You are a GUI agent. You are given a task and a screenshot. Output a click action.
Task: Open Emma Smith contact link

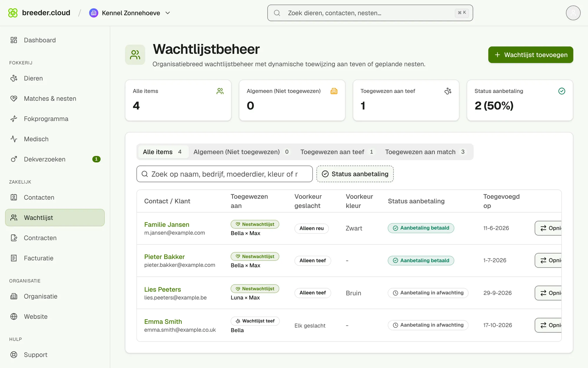coord(163,321)
